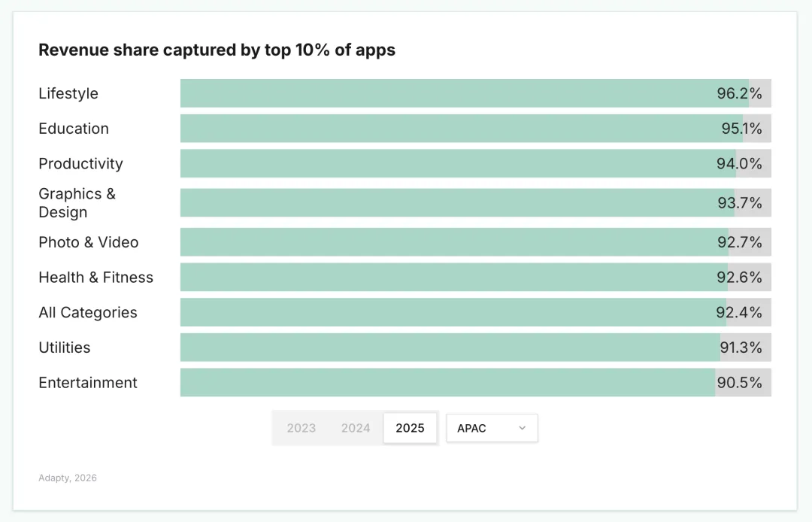Click the Productivity bar

tap(451, 164)
